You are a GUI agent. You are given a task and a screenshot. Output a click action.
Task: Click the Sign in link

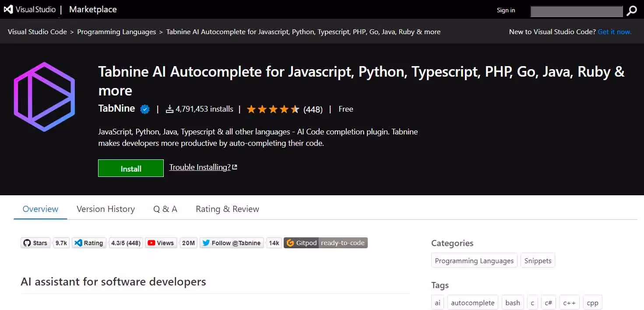[x=506, y=10]
